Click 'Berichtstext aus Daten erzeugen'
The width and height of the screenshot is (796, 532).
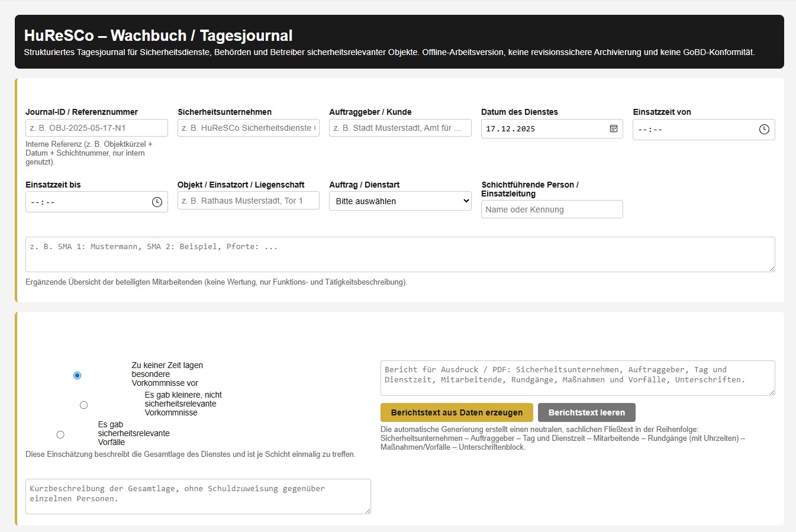(x=456, y=412)
